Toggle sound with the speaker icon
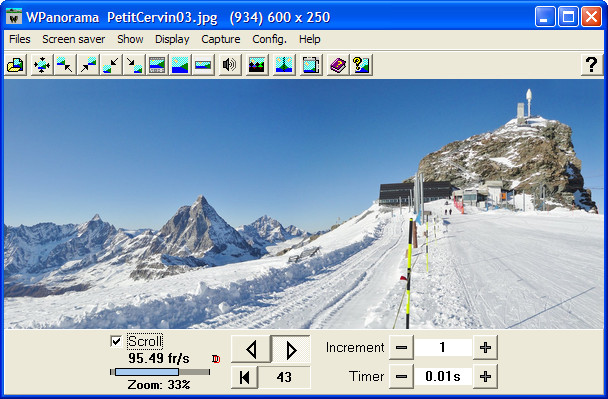The height and width of the screenshot is (399, 608). tap(230, 65)
